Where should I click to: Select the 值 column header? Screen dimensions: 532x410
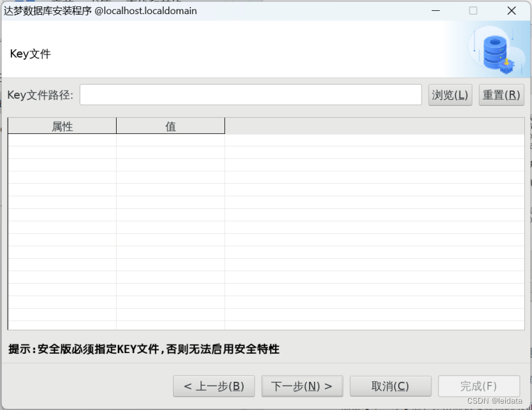tap(170, 126)
